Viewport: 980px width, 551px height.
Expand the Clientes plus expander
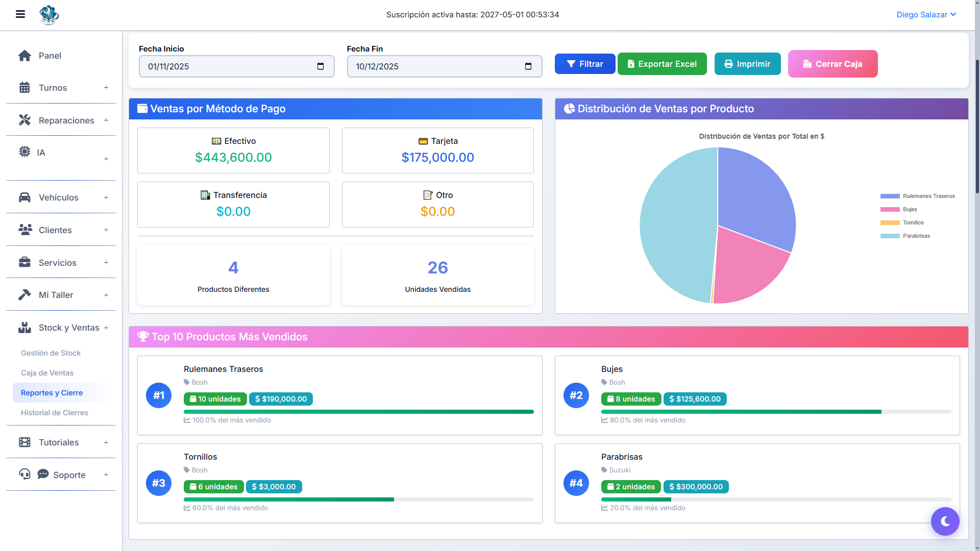pyautogui.click(x=106, y=230)
